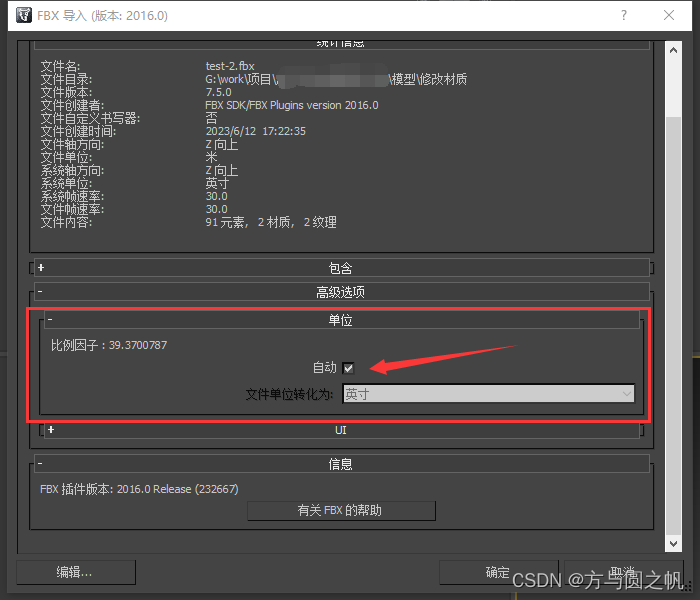This screenshot has height=600, width=700.
Task: Open 有关 FBX 的帮助 help
Action: tap(340, 511)
